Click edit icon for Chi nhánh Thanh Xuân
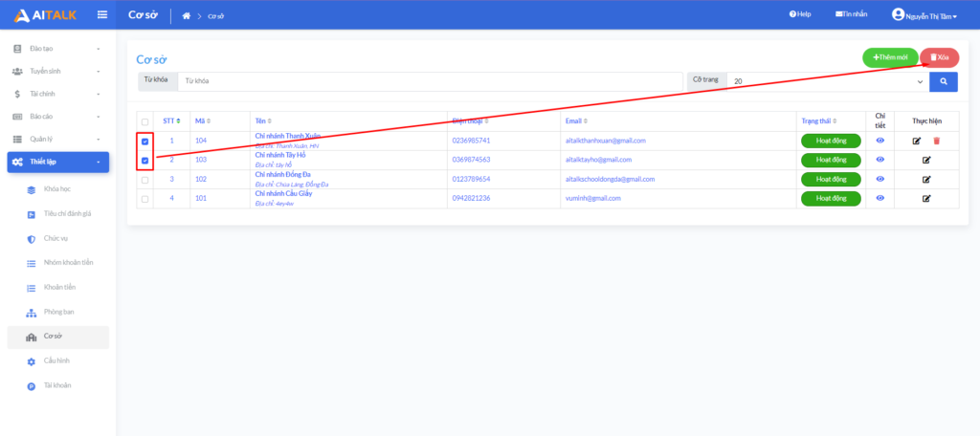980x436 pixels. click(917, 141)
